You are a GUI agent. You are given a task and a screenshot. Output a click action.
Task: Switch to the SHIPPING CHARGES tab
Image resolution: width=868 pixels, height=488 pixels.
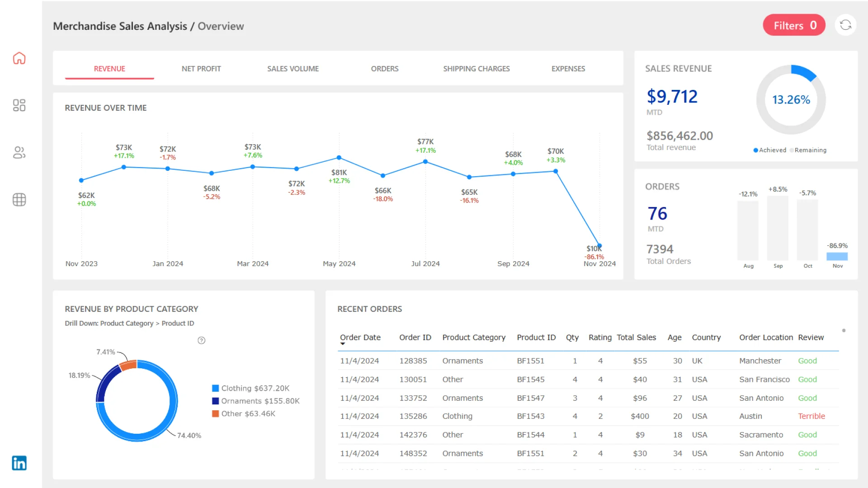point(476,69)
